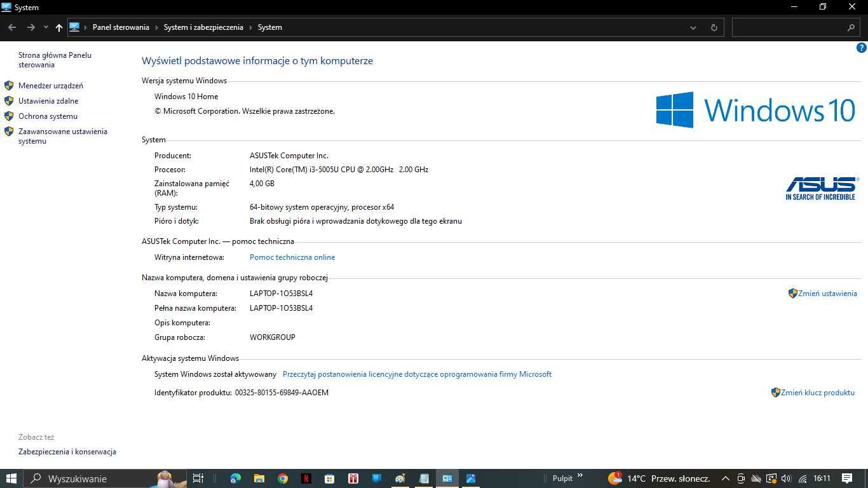Click the WORKGROUP value

pyautogui.click(x=273, y=337)
